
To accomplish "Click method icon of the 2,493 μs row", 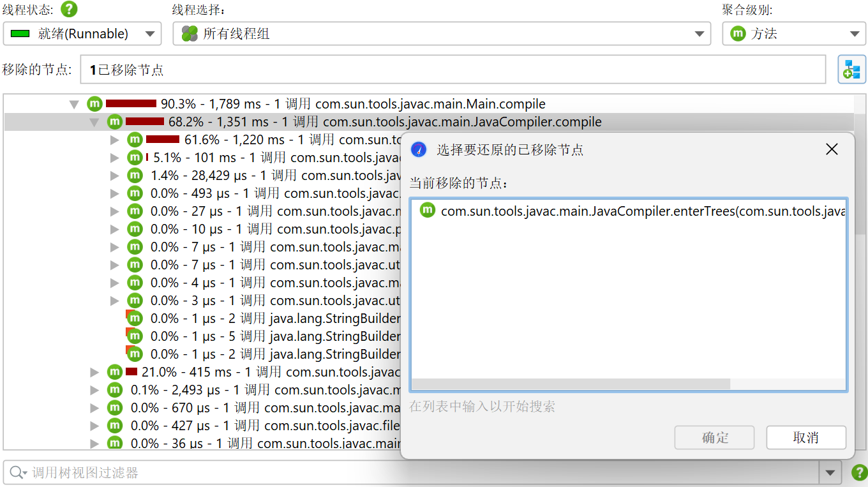I will point(115,390).
